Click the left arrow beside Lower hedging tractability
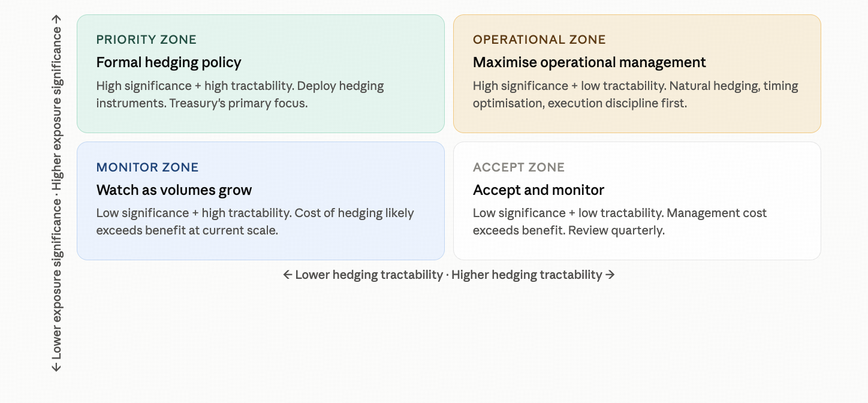The height and width of the screenshot is (403, 868). [x=288, y=275]
